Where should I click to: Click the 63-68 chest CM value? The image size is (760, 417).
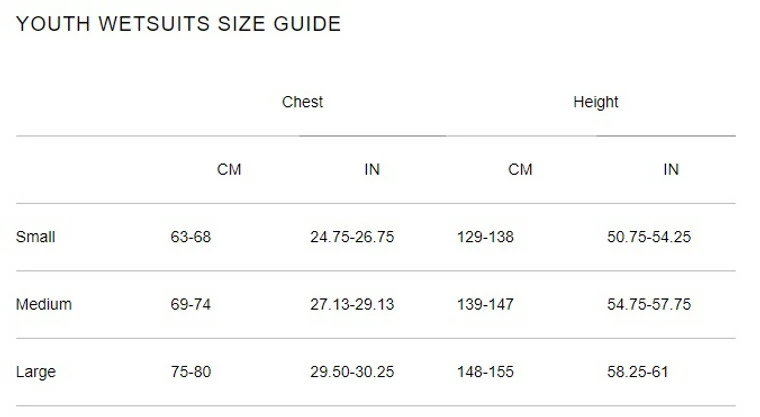click(191, 237)
